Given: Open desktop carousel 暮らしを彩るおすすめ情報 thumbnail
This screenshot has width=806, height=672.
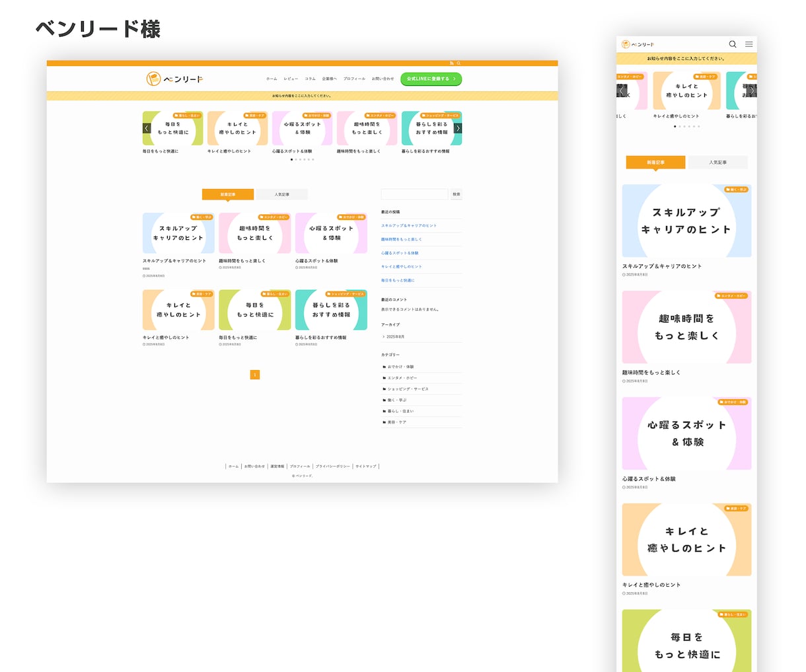Looking at the screenshot, I should pos(431,128).
